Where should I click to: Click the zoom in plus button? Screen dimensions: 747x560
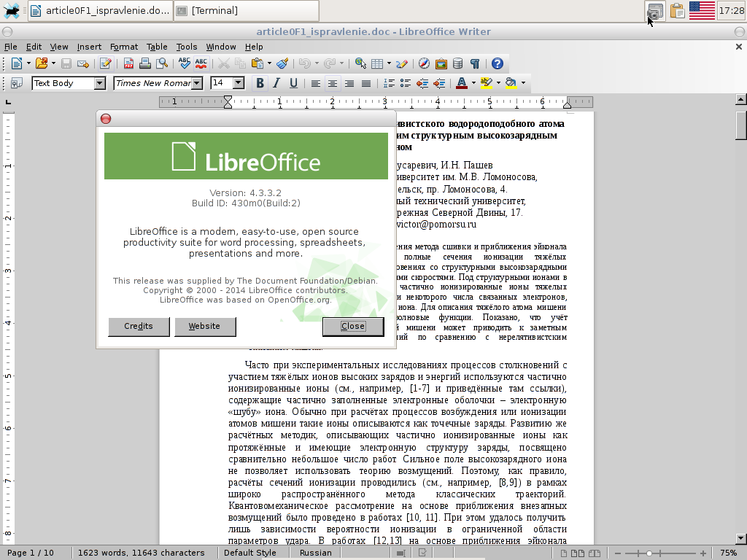(x=703, y=553)
